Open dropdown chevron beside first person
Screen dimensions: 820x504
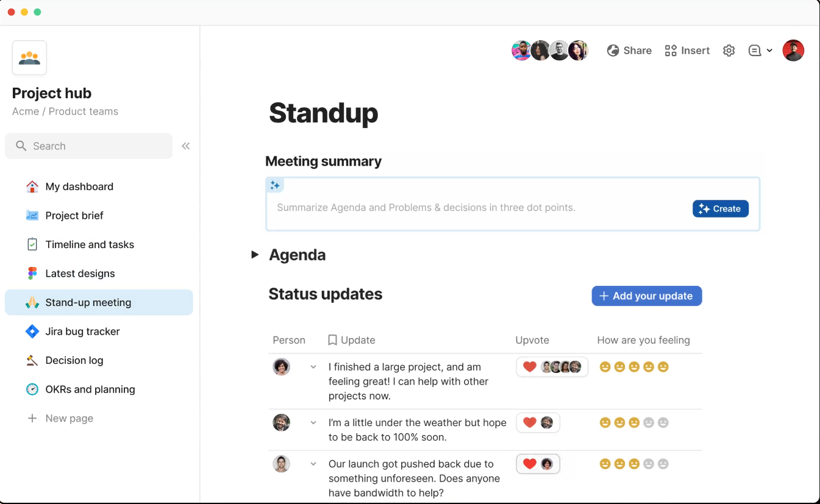pyautogui.click(x=313, y=367)
